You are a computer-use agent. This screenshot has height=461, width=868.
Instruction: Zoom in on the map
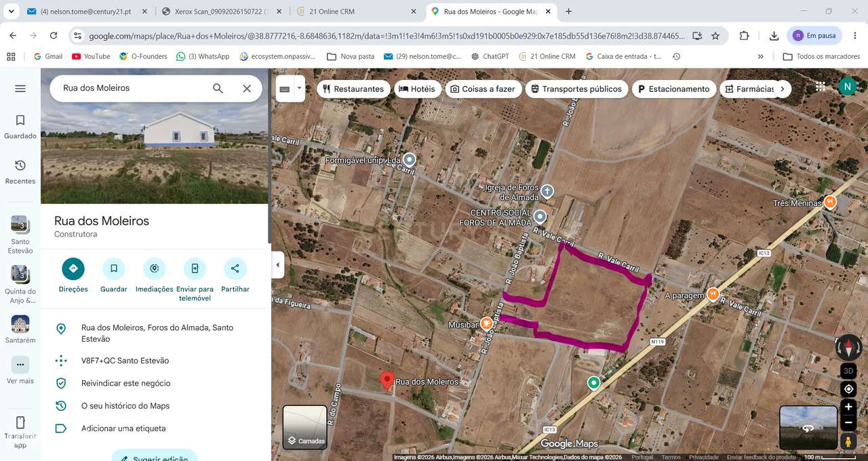848,407
